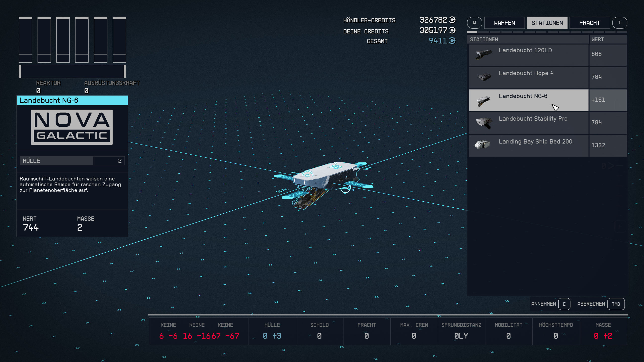Click the Landing Bay Ship Bed 200 icon
The image size is (644, 362).
pos(482,144)
